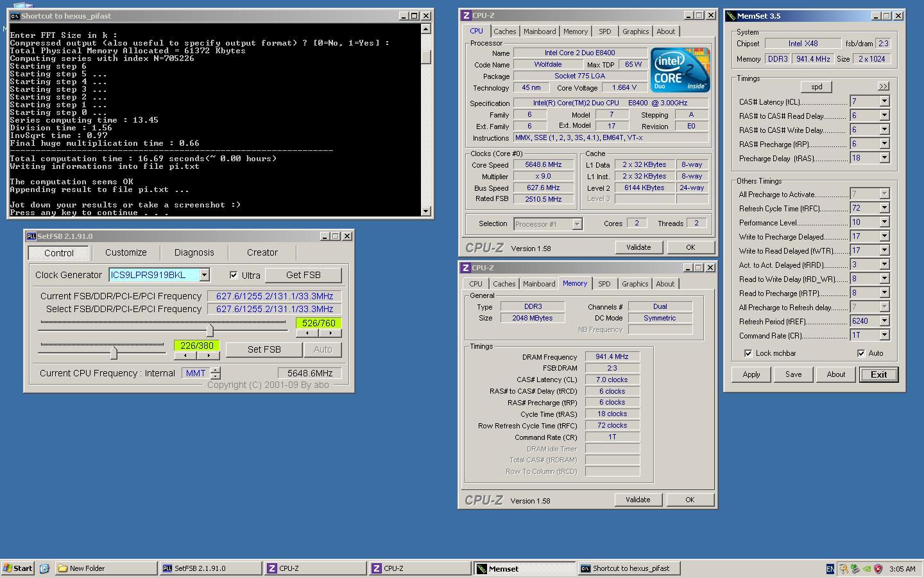Switch to Customize tab in SetFSB
This screenshot has width=924, height=578.
[126, 252]
